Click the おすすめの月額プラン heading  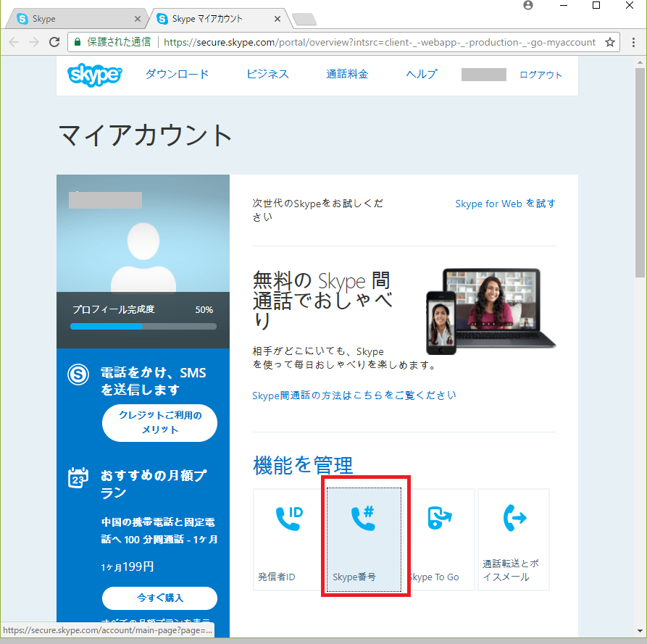(x=154, y=483)
